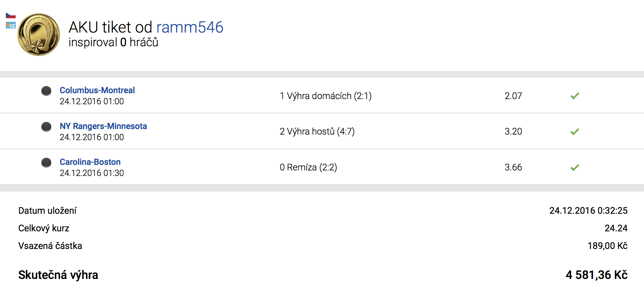Image resolution: width=644 pixels, height=305 pixels.
Task: Click green checkmark for Columbus-Montreal bet
Action: tap(575, 96)
